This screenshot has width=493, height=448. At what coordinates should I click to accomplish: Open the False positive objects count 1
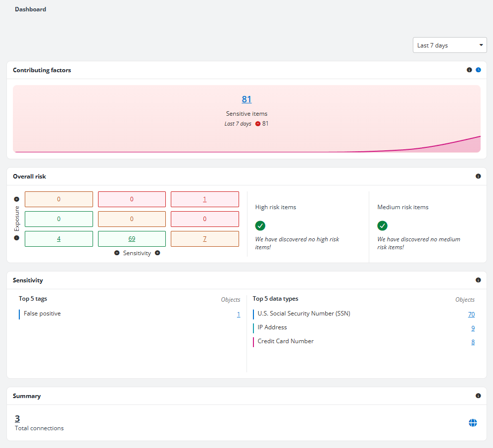[x=239, y=314]
